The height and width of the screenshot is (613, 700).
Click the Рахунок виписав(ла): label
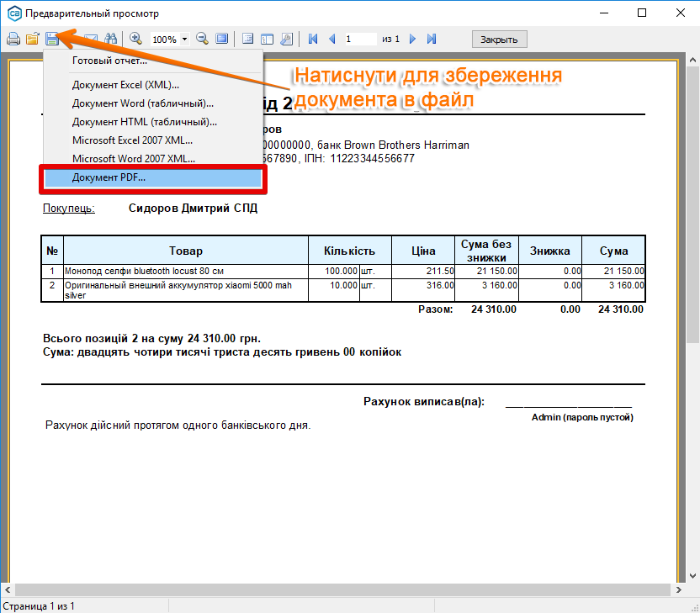point(424,402)
